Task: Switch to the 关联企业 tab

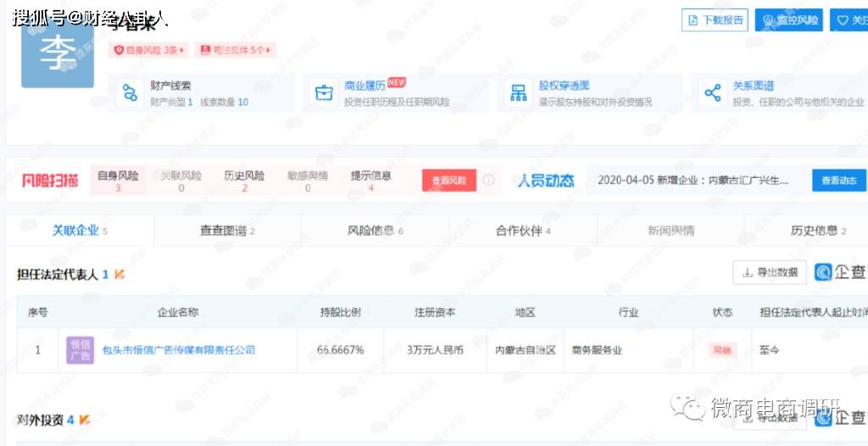Action: (80, 231)
